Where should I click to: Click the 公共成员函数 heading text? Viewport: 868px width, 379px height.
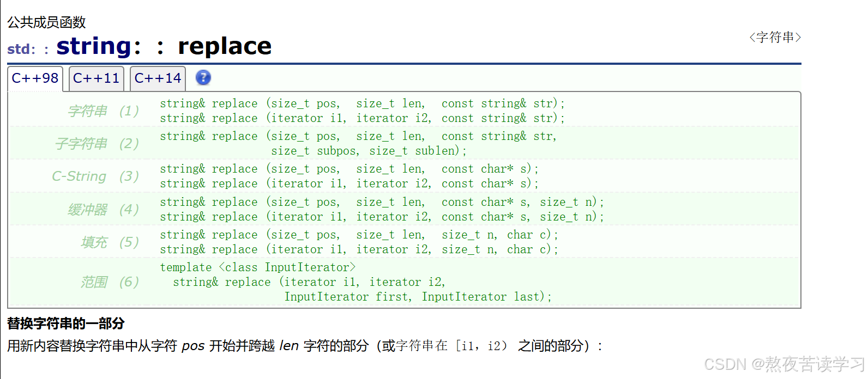(46, 22)
